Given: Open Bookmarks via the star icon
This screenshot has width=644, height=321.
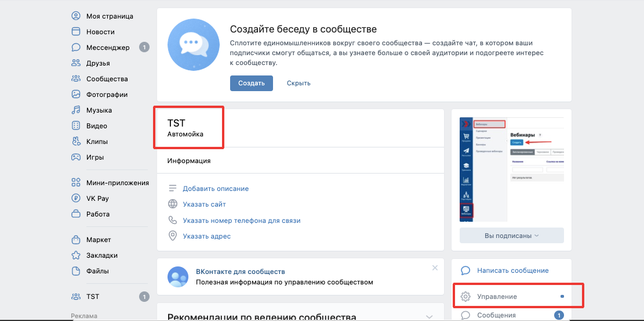Looking at the screenshot, I should [x=76, y=255].
